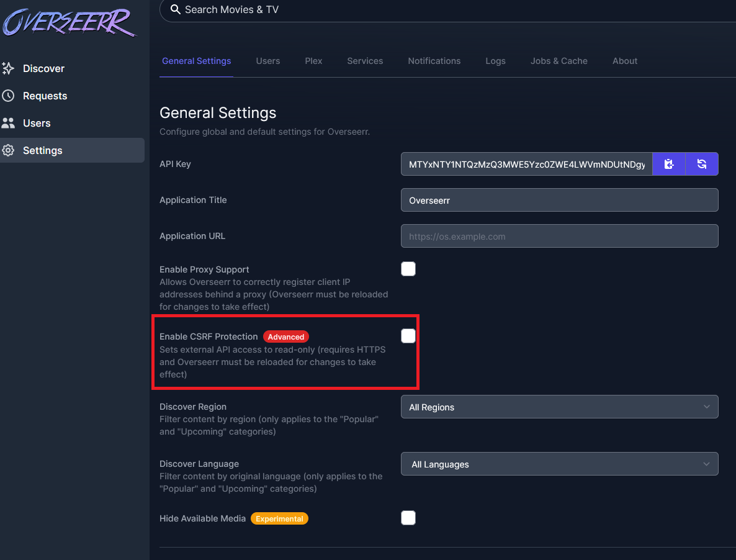Copy the API Key using the clipboard icon

(668, 163)
